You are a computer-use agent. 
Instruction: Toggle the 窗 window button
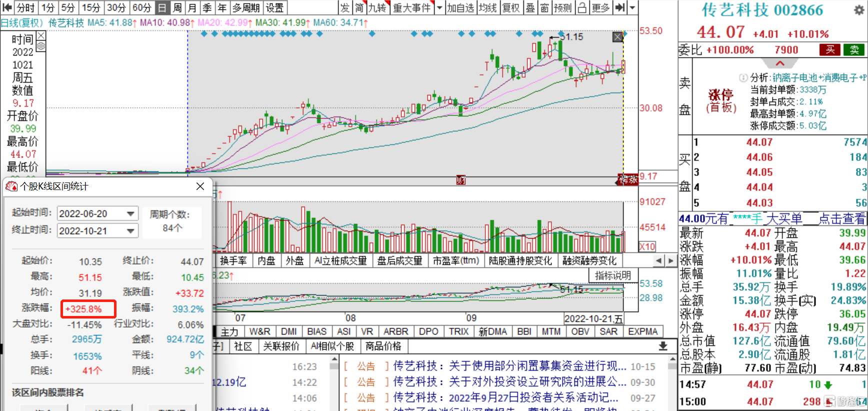click(544, 7)
